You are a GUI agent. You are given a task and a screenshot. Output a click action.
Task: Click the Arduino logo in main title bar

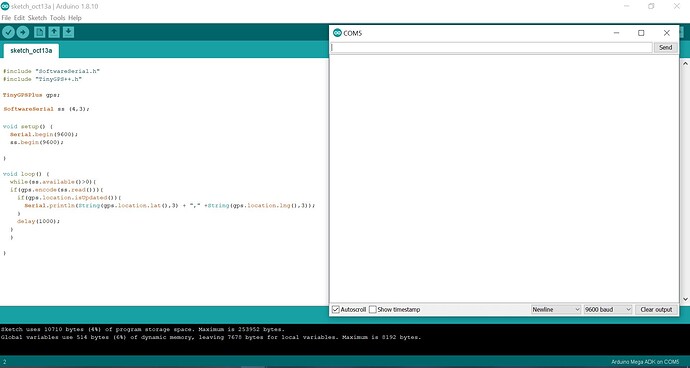point(5,6)
